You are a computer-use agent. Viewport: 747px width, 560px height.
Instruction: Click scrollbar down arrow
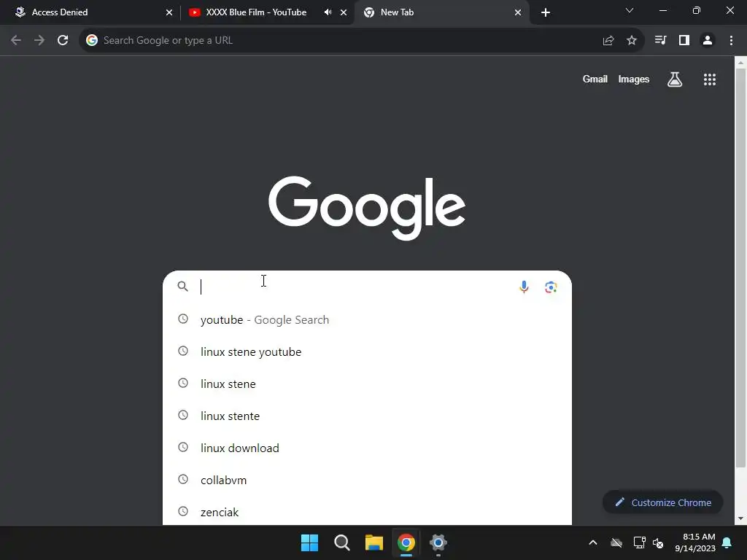[740, 518]
